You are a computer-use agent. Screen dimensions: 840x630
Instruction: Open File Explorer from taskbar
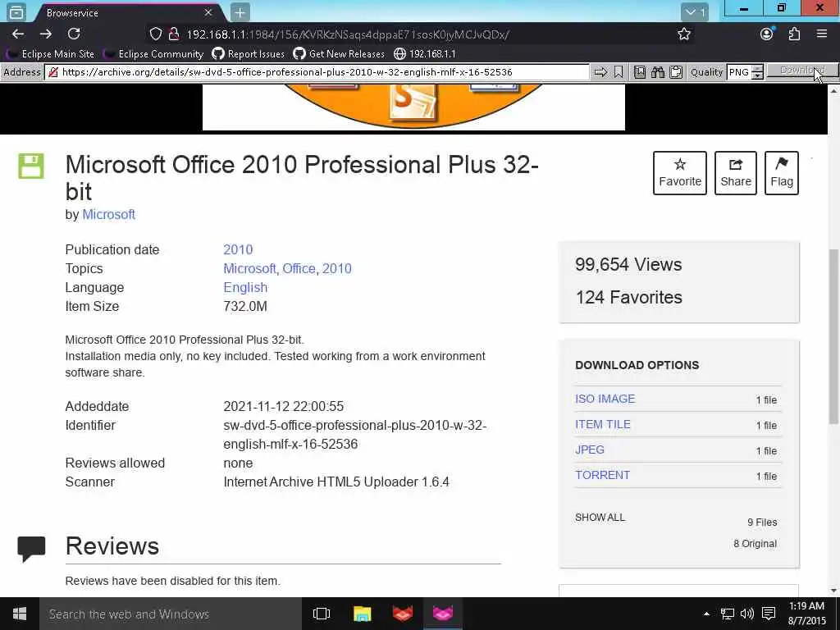(362, 614)
